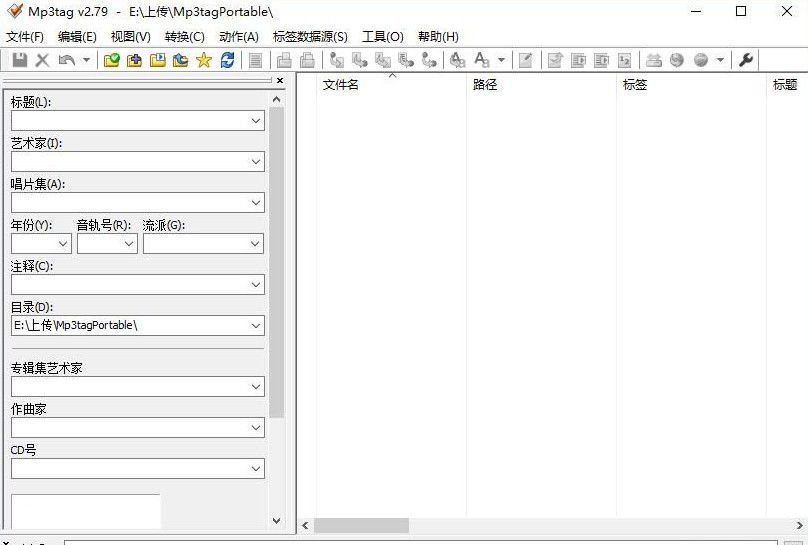Image resolution: width=808 pixels, height=545 pixels.
Task: Click the Text file to Tag icon
Action: tap(406, 60)
